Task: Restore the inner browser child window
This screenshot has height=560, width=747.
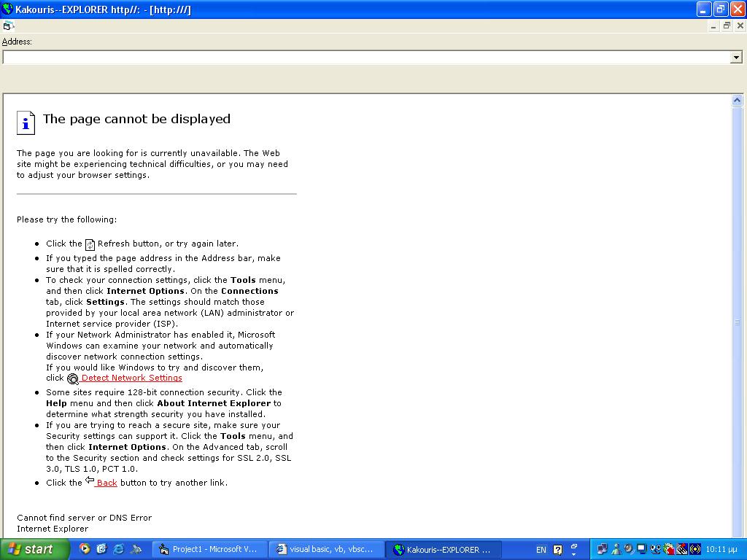Action: (727, 26)
